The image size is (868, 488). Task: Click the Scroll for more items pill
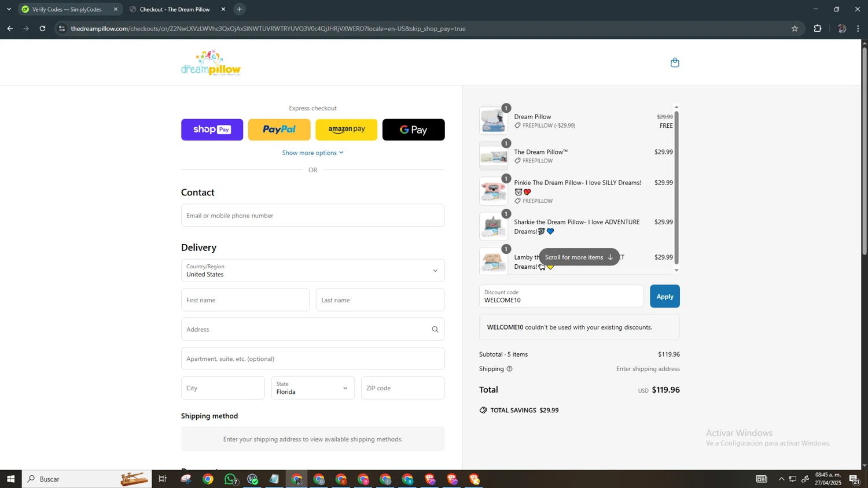(579, 257)
